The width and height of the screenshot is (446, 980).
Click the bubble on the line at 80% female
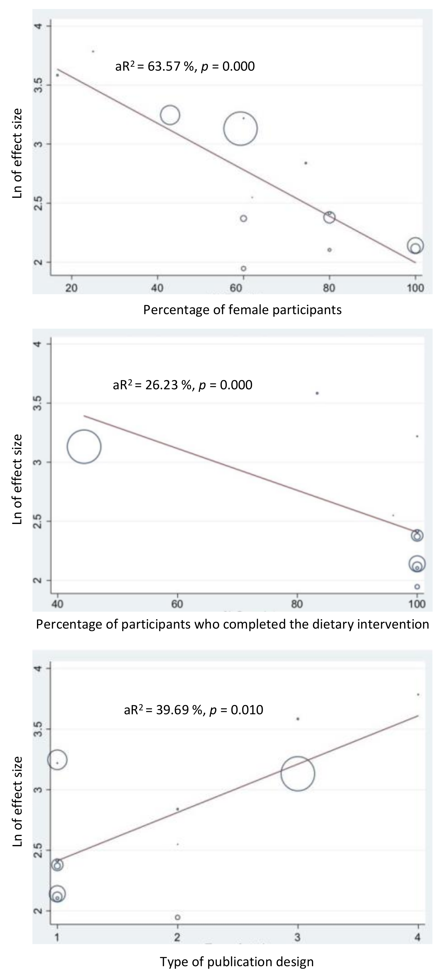(329, 217)
